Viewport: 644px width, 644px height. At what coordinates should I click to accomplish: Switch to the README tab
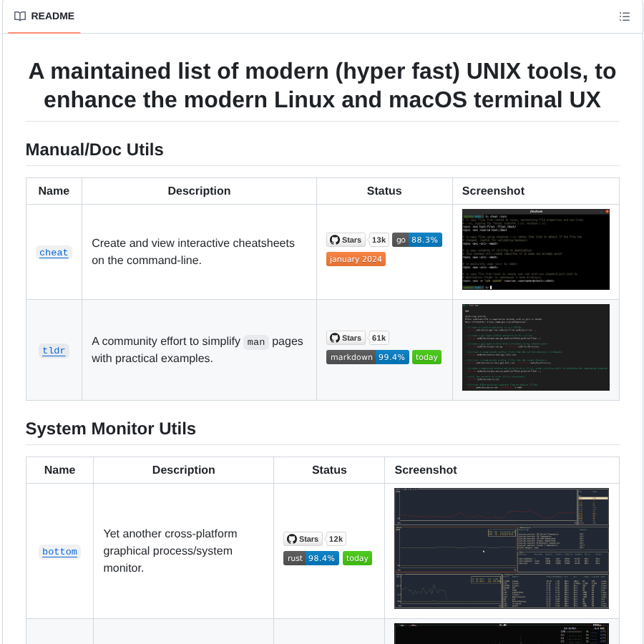(x=44, y=16)
